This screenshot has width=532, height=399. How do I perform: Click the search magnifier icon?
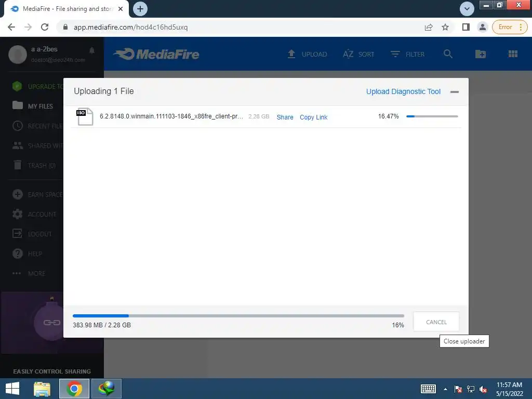click(x=448, y=54)
